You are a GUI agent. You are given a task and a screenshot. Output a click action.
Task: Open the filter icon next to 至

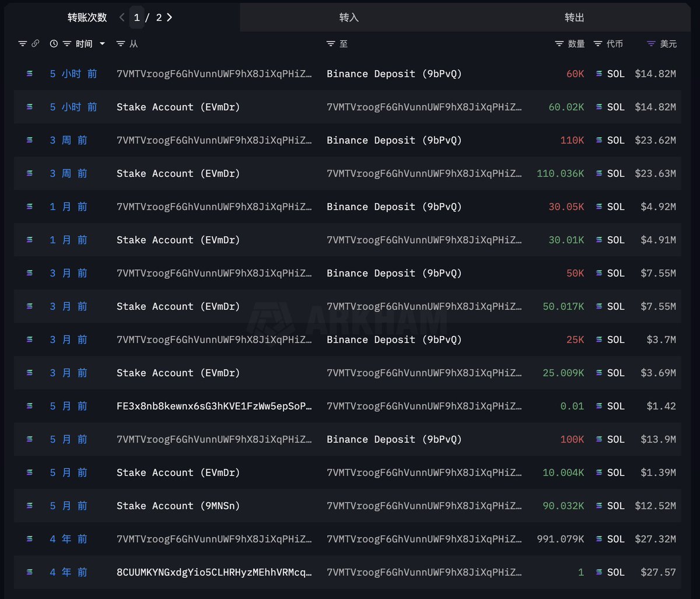pyautogui.click(x=331, y=44)
